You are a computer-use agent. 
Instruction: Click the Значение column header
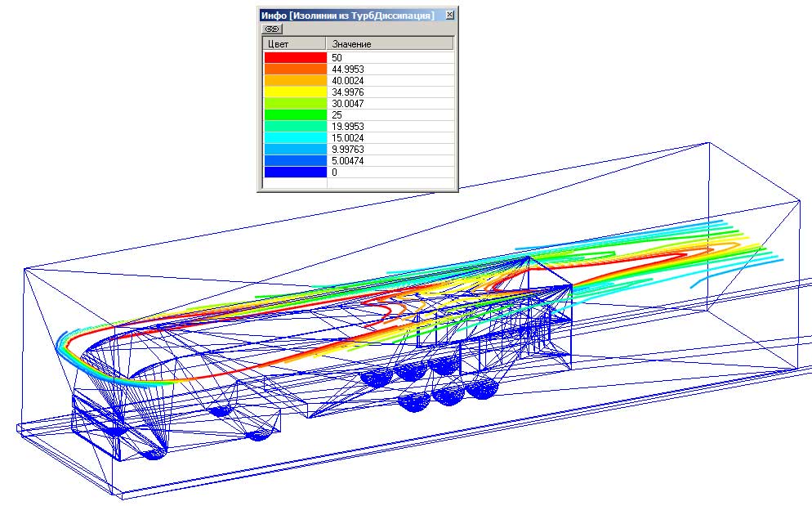click(x=390, y=43)
